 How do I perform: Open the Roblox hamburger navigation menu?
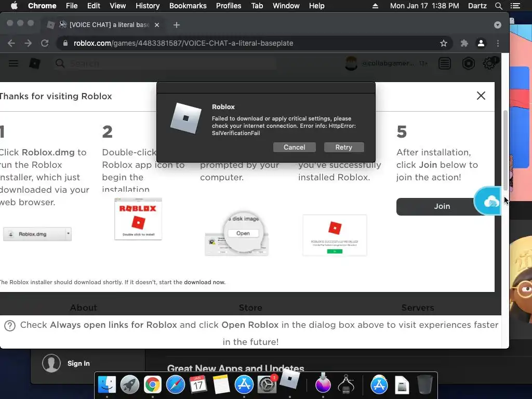click(13, 63)
